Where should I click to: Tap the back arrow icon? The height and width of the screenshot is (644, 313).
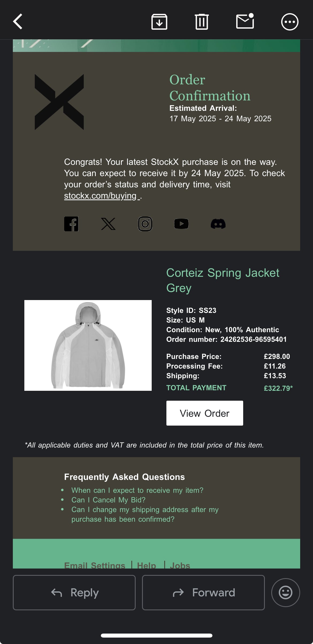pyautogui.click(x=18, y=21)
